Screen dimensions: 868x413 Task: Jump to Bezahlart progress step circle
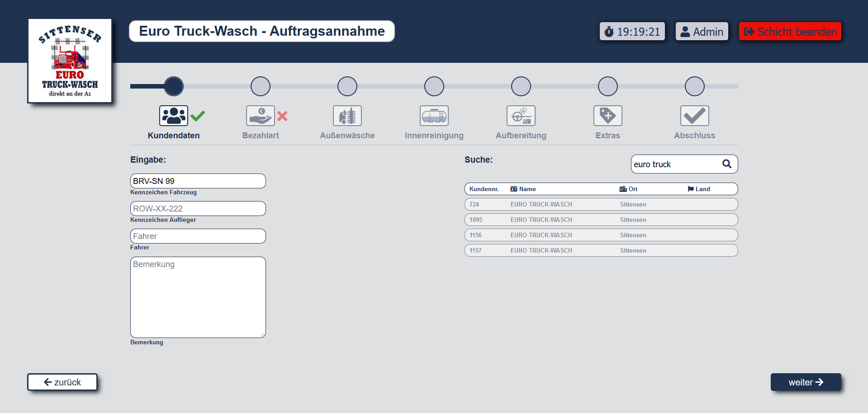click(261, 86)
